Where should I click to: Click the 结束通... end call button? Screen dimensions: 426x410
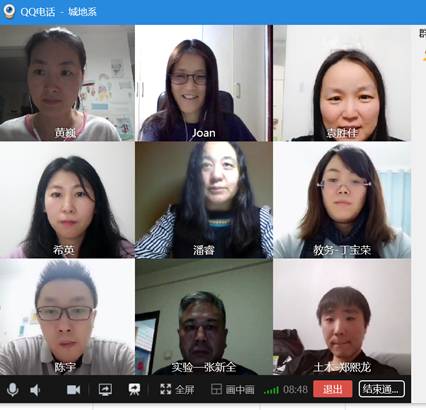(382, 389)
